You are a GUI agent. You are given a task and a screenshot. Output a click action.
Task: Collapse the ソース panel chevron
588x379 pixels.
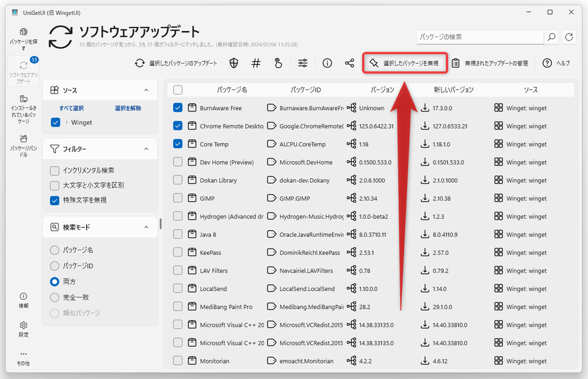[146, 90]
